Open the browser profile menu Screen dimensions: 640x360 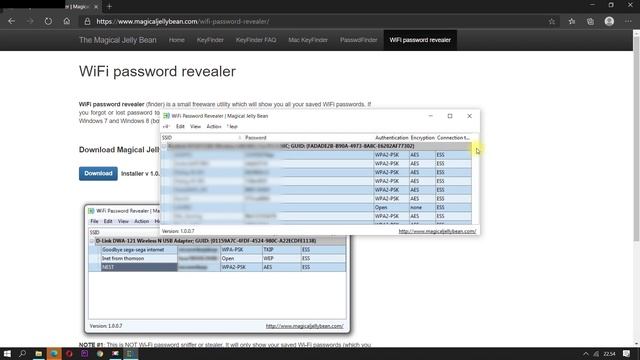click(609, 21)
